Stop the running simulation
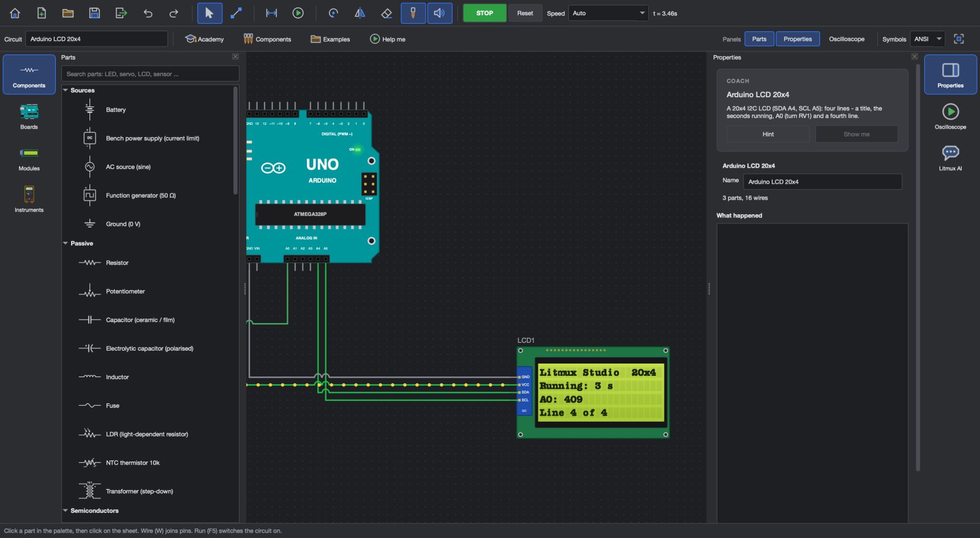 click(484, 13)
